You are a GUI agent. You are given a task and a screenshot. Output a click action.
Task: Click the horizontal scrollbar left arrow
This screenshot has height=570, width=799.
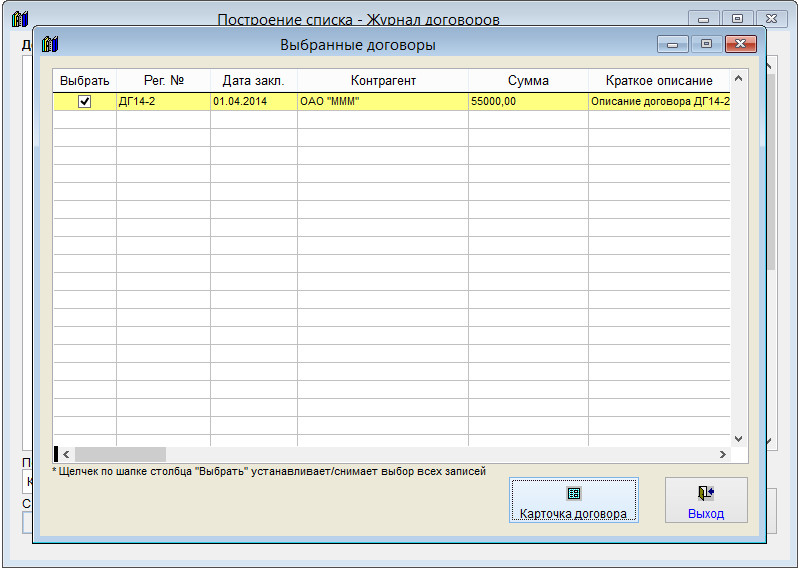66,454
